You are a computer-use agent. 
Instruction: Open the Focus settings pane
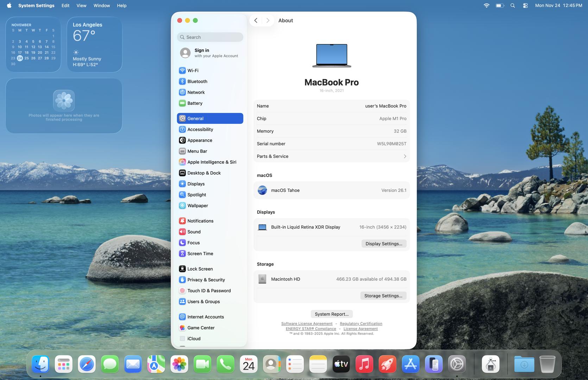[x=193, y=243]
